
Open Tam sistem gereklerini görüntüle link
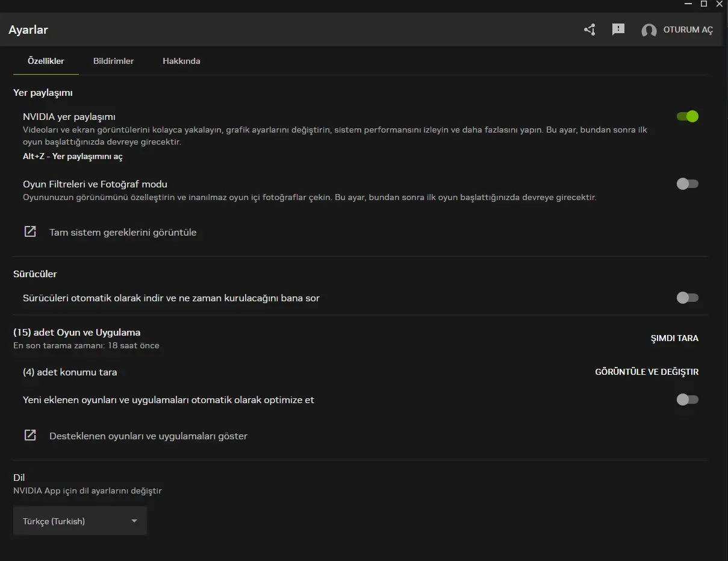click(123, 232)
